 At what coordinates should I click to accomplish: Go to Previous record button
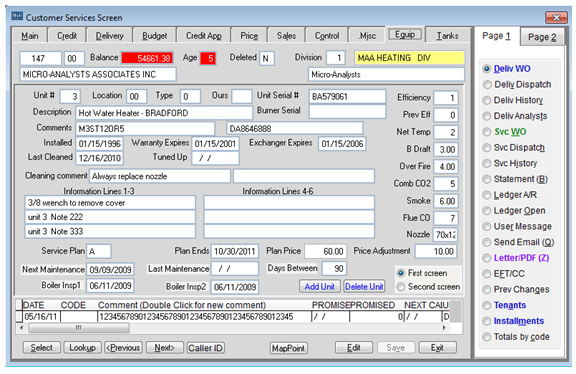tap(123, 348)
